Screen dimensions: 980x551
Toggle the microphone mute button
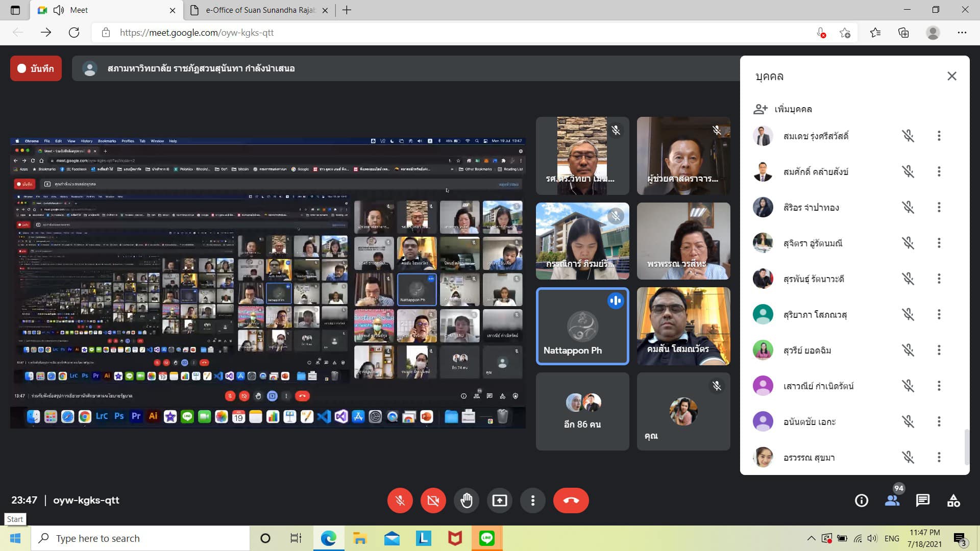(400, 500)
